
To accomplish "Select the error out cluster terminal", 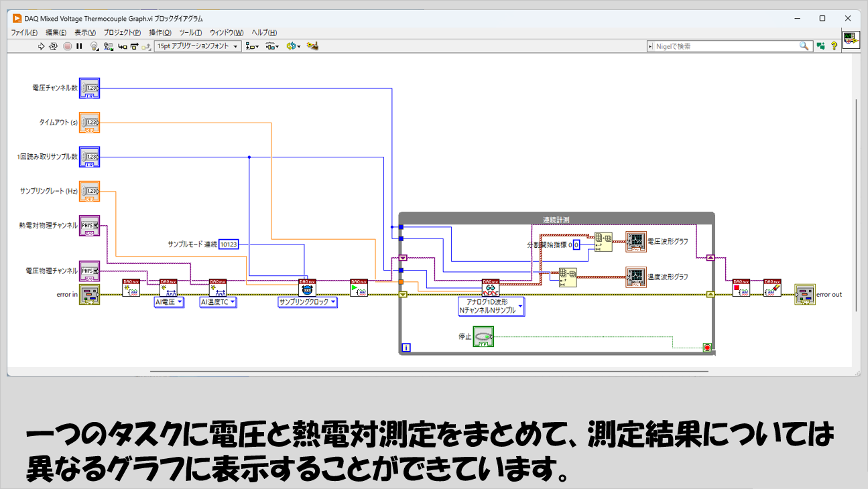I will 804,294.
